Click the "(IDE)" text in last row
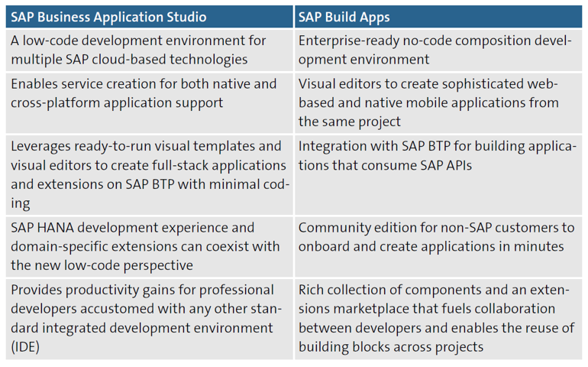 27,346
